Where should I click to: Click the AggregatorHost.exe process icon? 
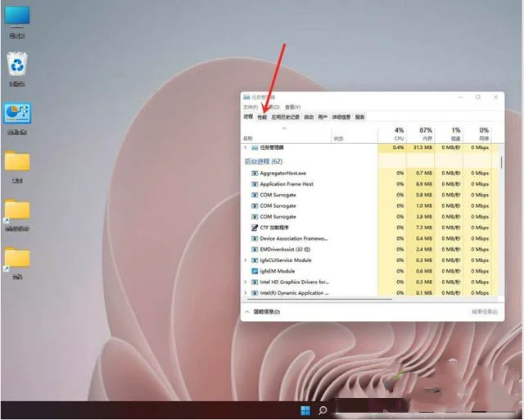[255, 173]
